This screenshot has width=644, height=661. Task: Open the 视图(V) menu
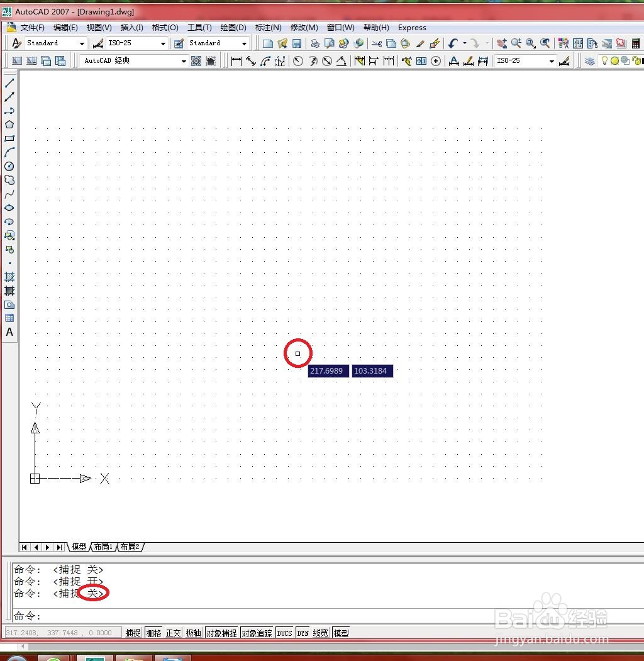point(99,28)
